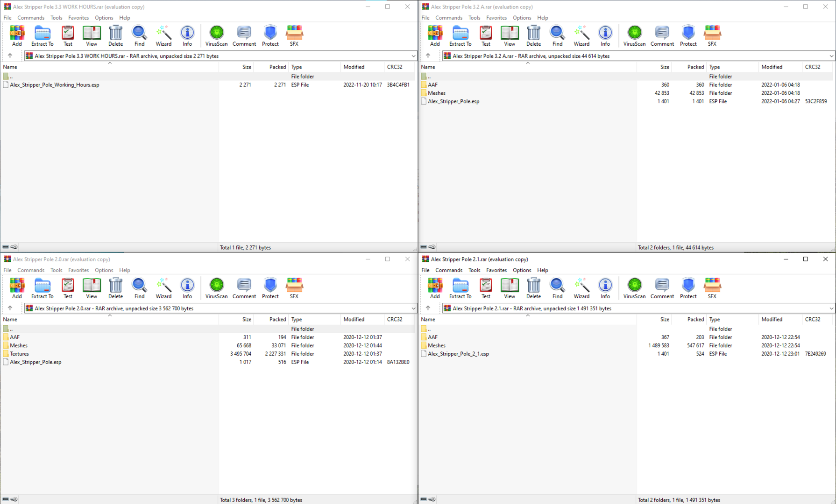
Task: Open Info in Pole 3.2 A window
Action: [605, 36]
